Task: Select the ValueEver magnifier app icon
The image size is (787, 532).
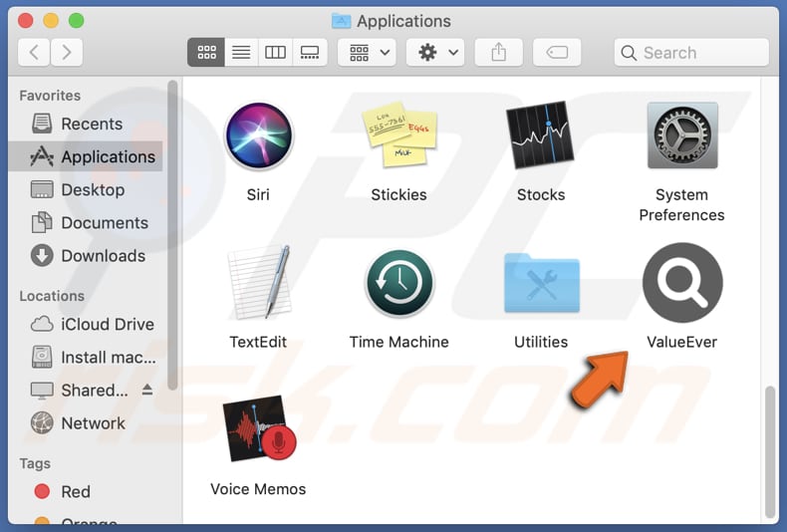Action: point(682,283)
